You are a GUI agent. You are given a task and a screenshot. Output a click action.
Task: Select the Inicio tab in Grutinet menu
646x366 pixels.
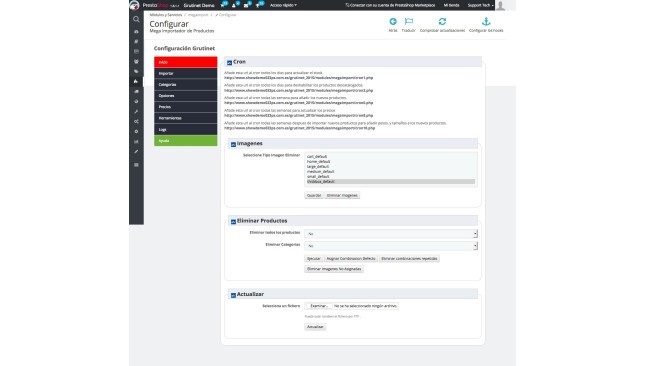185,62
